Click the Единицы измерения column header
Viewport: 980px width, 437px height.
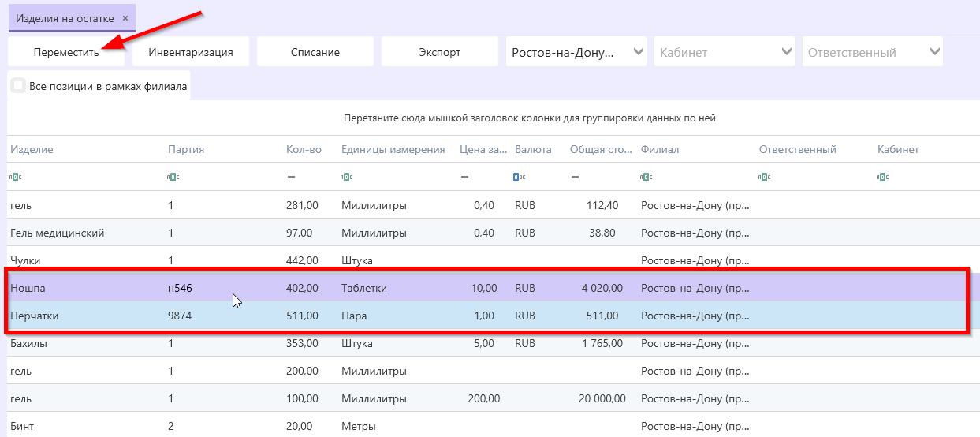(x=393, y=149)
